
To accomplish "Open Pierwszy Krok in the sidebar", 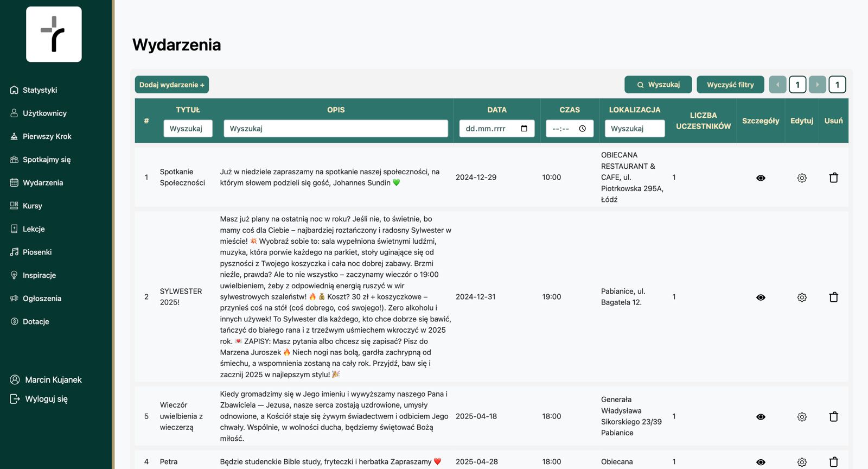I will [x=41, y=136].
